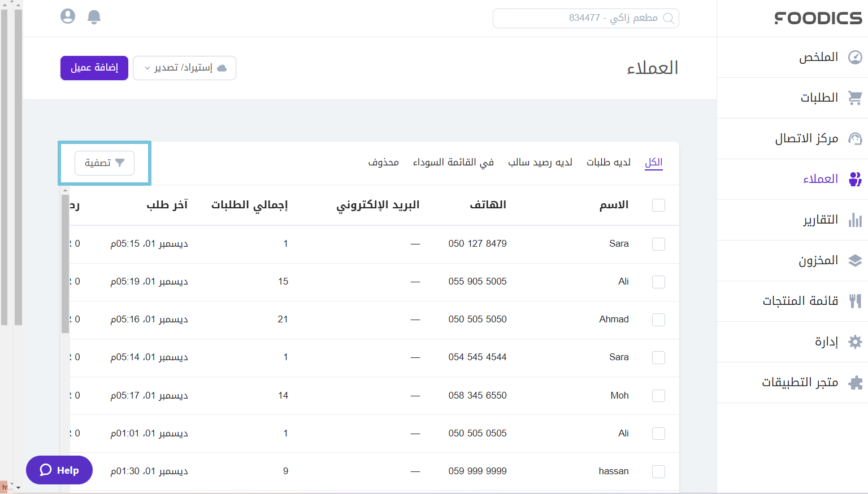Expand the إستيراد/ تصدير dropdown

coord(184,68)
